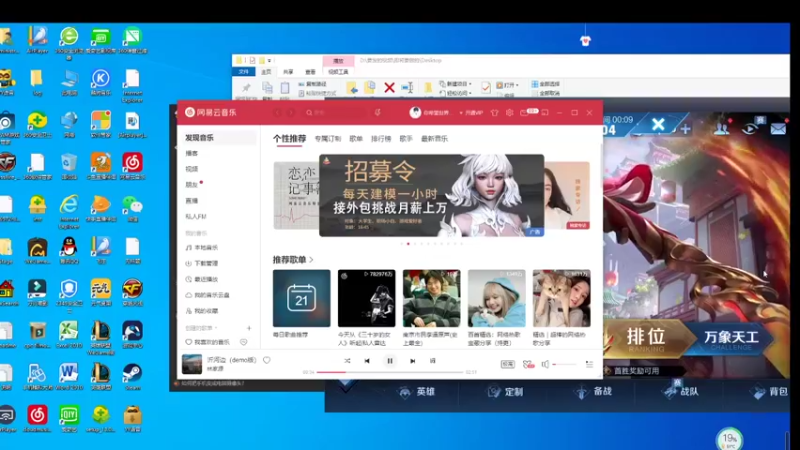Adjust the volume slider
The width and height of the screenshot is (800, 450).
coord(564,364)
